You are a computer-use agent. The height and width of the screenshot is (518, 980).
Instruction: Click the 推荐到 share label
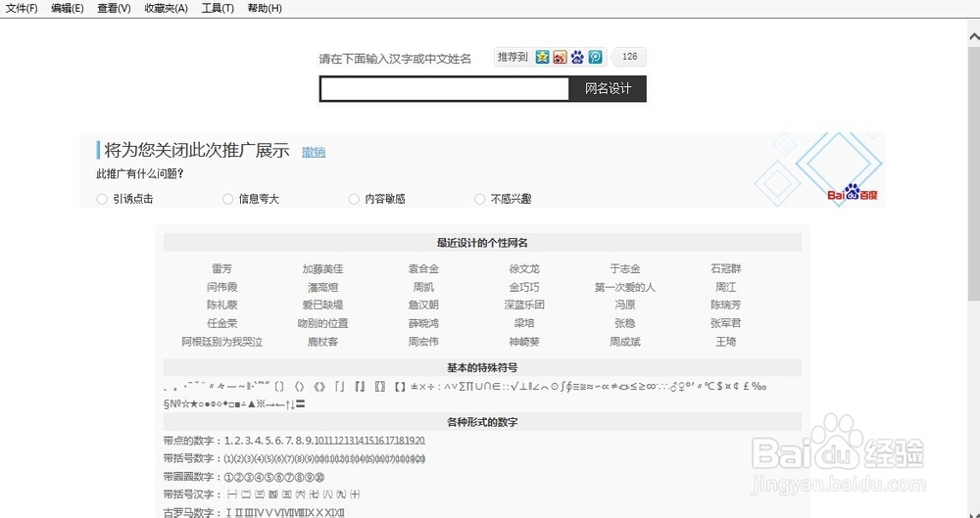pyautogui.click(x=513, y=57)
